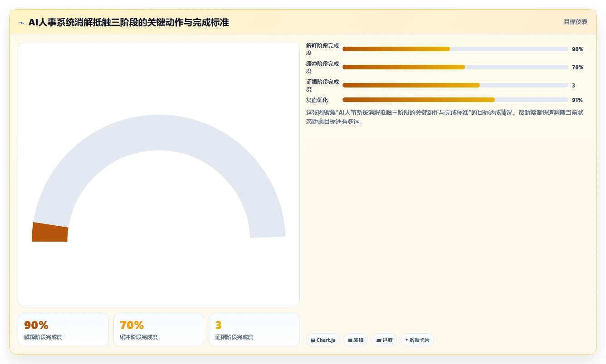Click the 复盘优化 progress bar
The height and width of the screenshot is (364, 606).
point(455,100)
